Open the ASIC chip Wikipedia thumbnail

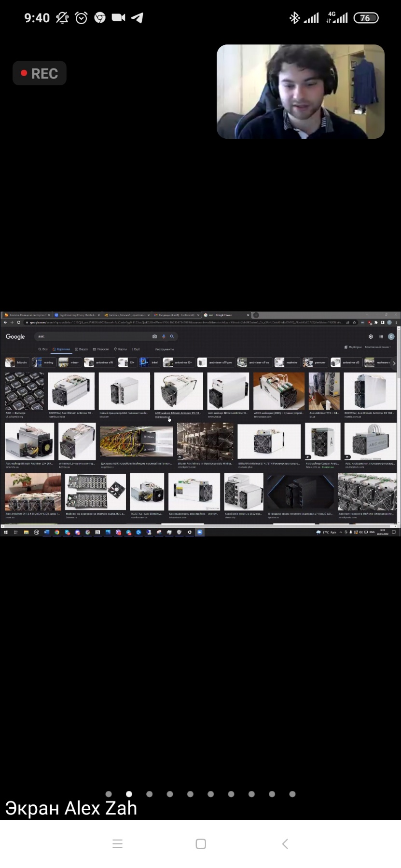24,391
